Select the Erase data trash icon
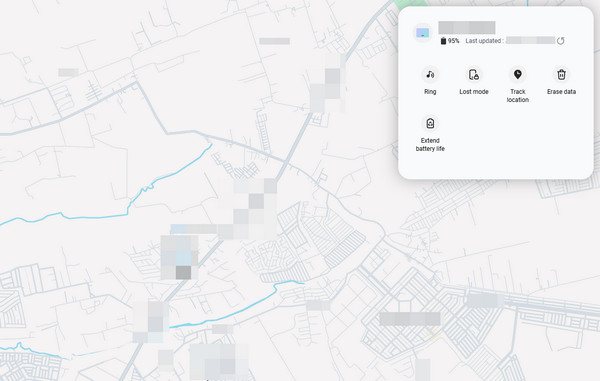600x381 pixels. coord(561,75)
